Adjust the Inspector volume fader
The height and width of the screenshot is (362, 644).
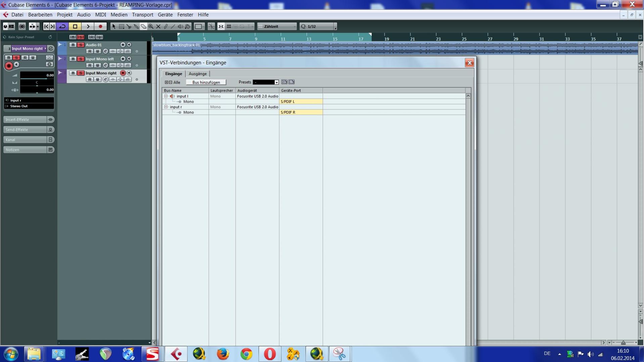tap(37, 75)
